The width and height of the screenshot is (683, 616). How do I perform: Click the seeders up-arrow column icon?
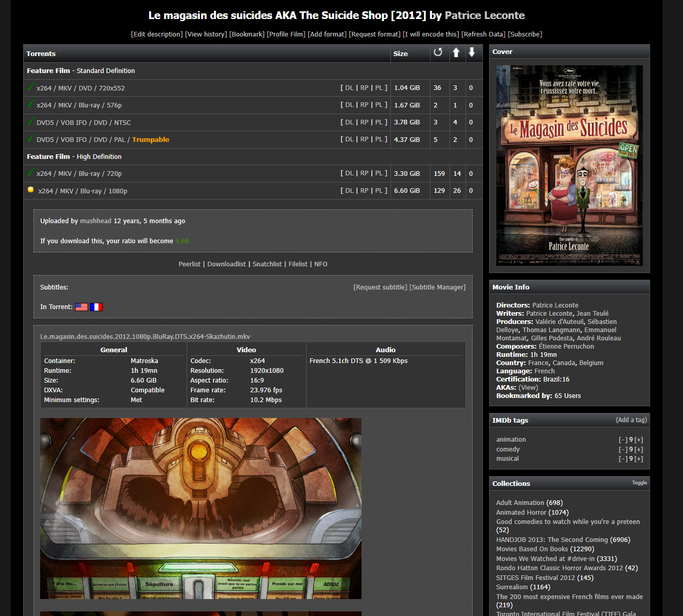coord(456,52)
